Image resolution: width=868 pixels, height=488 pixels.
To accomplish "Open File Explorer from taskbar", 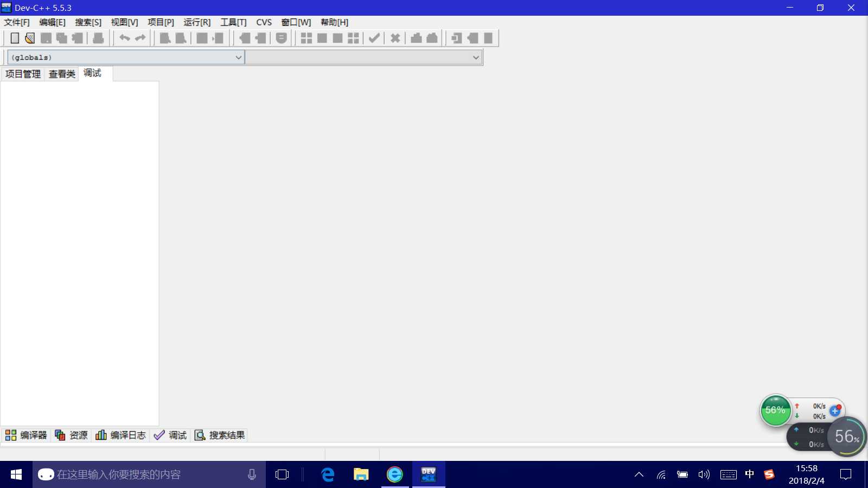I will pyautogui.click(x=361, y=474).
